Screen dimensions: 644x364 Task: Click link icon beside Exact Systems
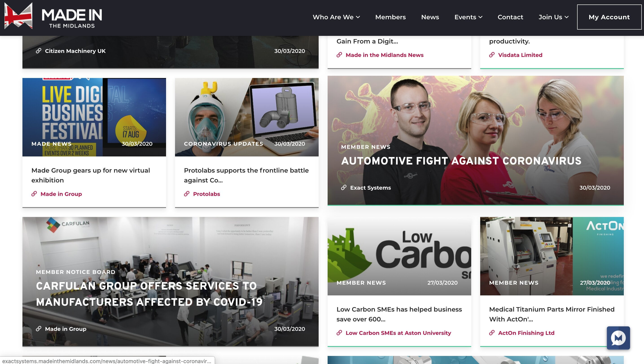tap(344, 188)
